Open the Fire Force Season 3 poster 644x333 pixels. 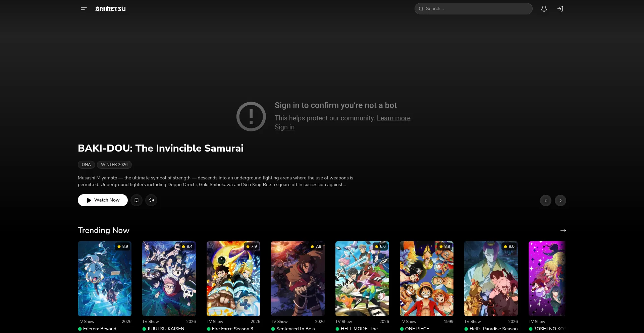tap(233, 279)
